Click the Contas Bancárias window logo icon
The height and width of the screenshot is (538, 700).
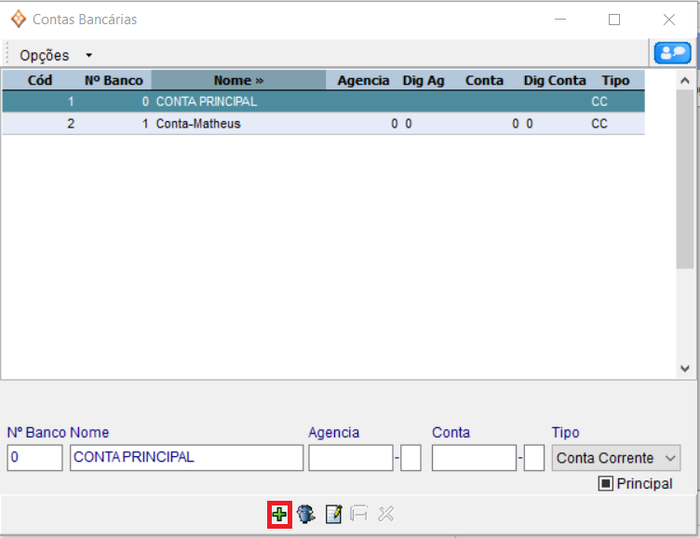[18, 19]
